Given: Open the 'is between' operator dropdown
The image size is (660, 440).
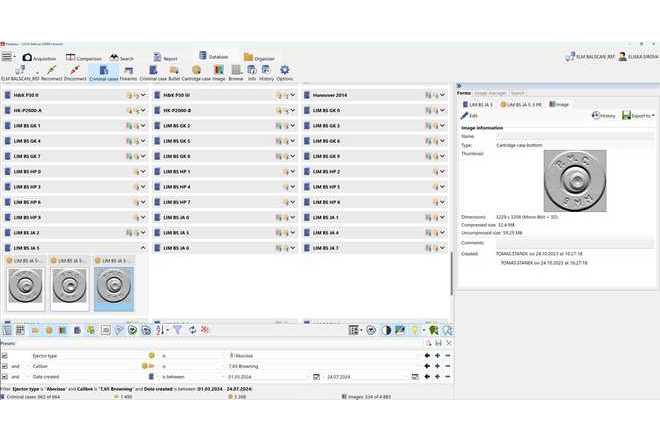Looking at the screenshot, I should point(192,377).
